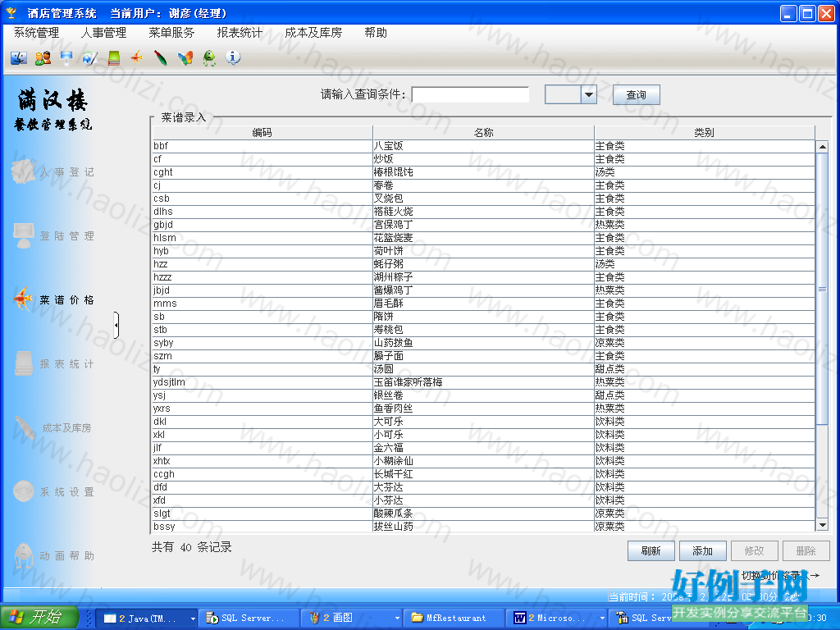The height and width of the screenshot is (630, 840).
Task: Open the 帮助 menu
Action: click(376, 33)
